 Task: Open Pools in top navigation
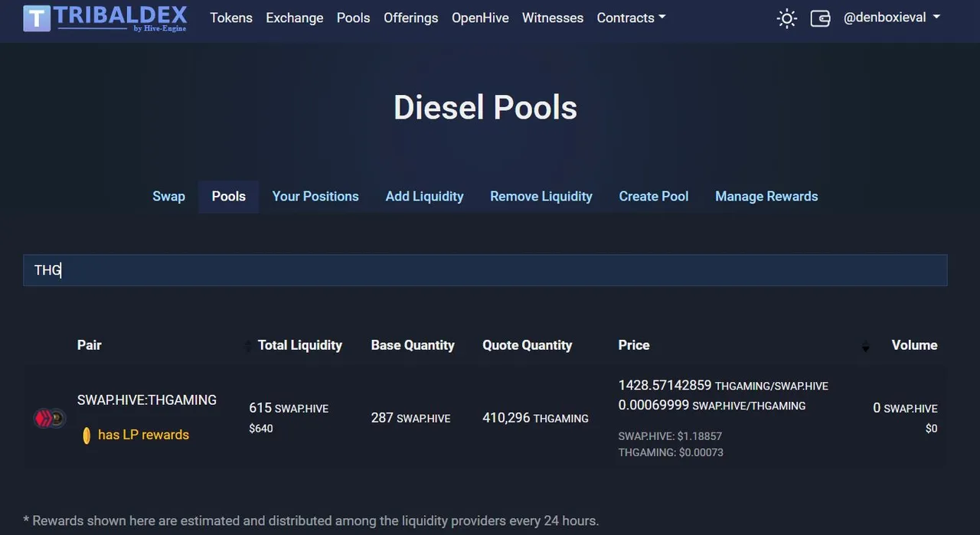[353, 18]
